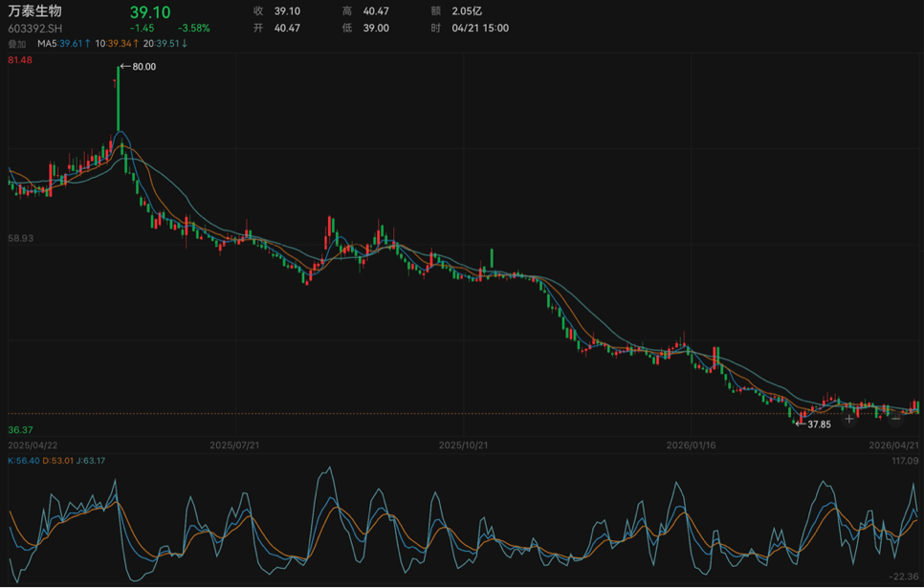The height and width of the screenshot is (588, 924).
Task: Zoom out the chart with minus button
Action: click(895, 419)
